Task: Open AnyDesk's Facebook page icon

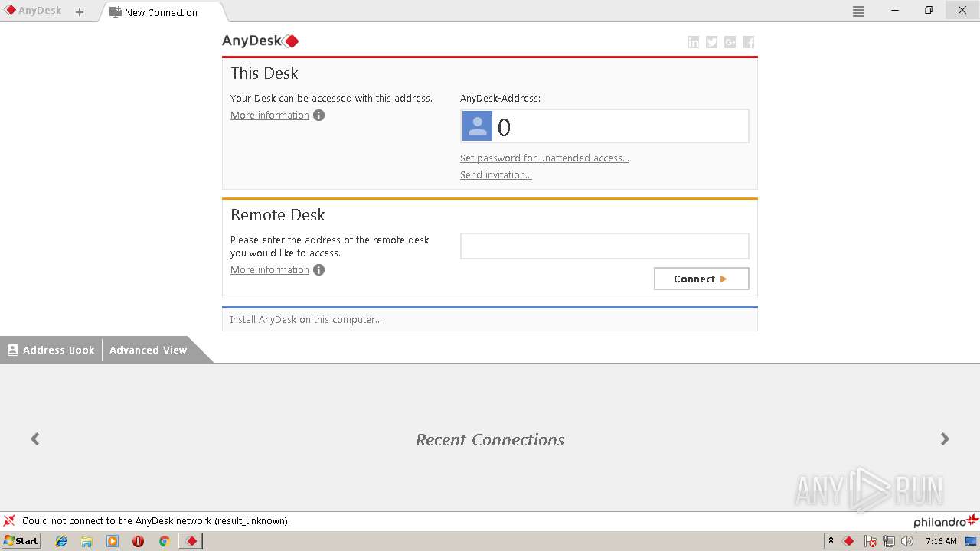Action: click(748, 42)
